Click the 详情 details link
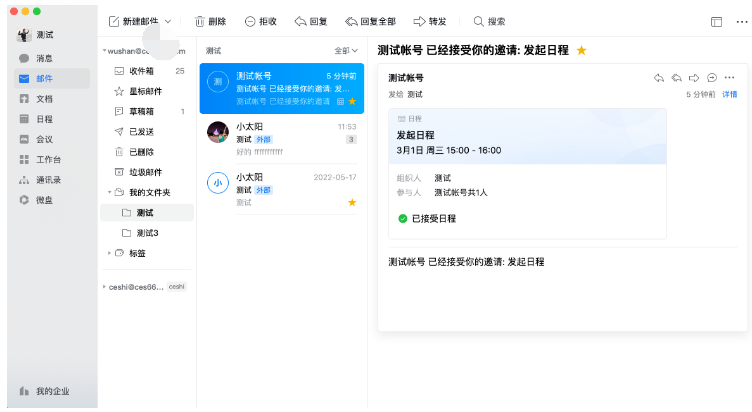This screenshot has height=412, width=752. click(x=729, y=94)
